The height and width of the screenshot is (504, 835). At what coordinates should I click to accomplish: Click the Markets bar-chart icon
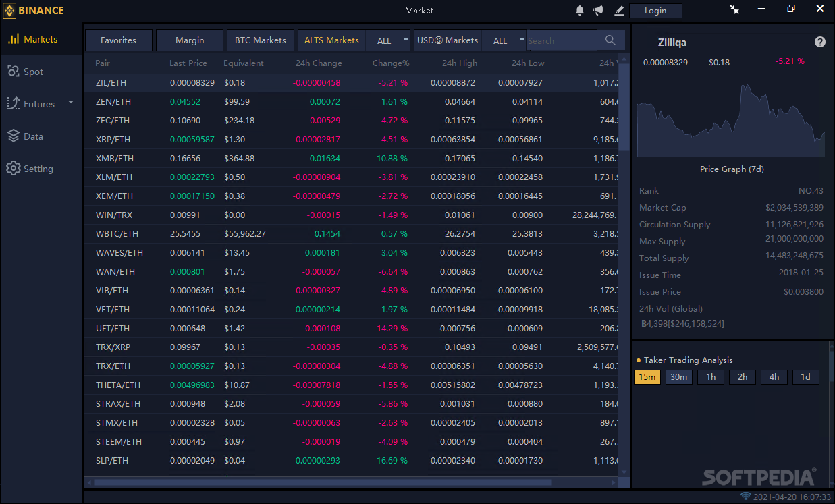pos(14,39)
